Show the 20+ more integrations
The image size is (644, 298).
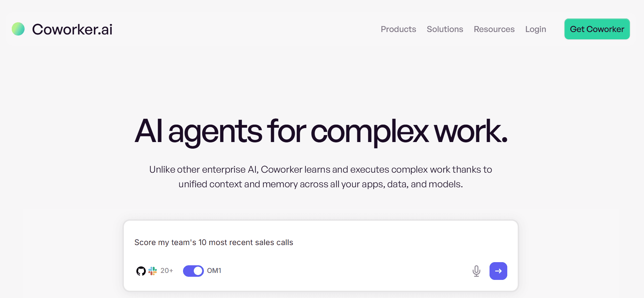167,270
